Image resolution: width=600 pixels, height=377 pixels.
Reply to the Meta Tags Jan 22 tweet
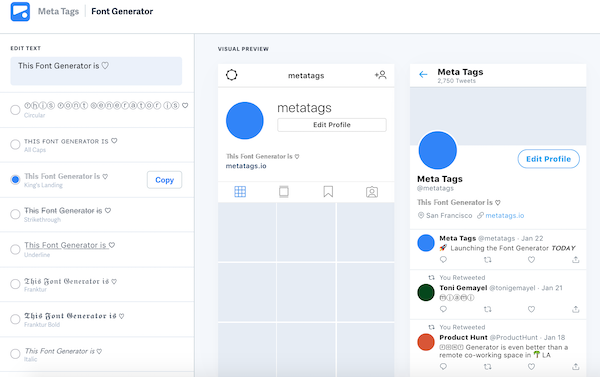click(443, 259)
